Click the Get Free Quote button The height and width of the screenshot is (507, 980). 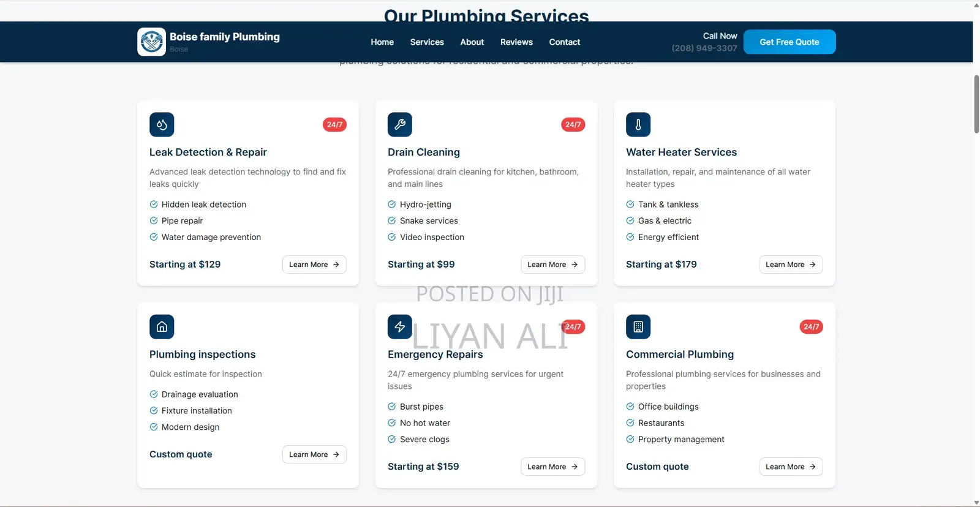click(790, 42)
